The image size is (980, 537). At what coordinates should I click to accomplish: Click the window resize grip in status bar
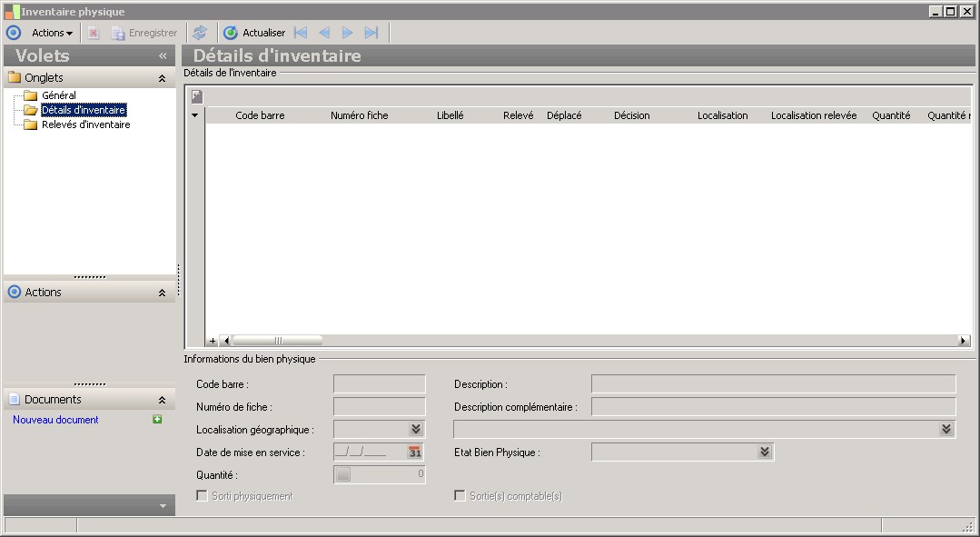pyautogui.click(x=968, y=526)
